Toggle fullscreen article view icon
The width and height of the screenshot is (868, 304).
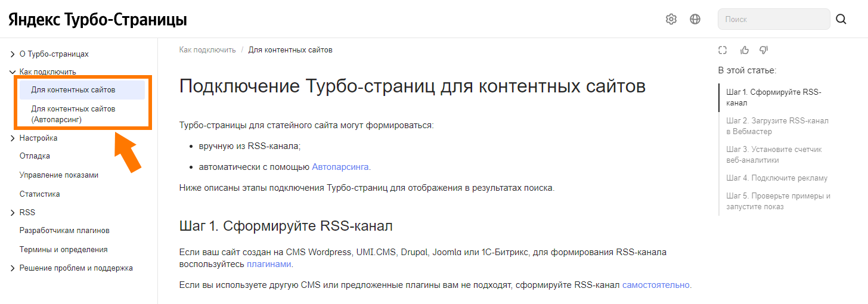723,50
